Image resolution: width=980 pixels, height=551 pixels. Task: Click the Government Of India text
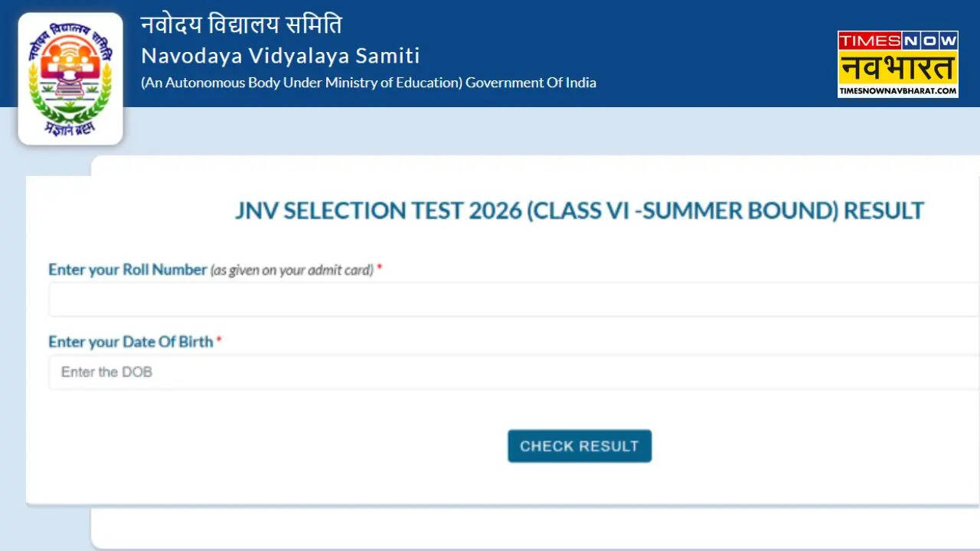click(x=531, y=83)
